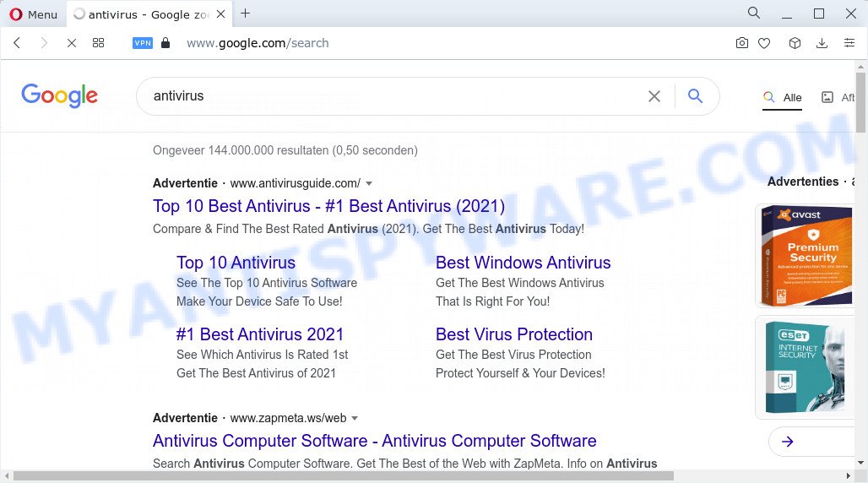Open the Best Windows Antivirus sitelink
868x483 pixels.
(524, 263)
